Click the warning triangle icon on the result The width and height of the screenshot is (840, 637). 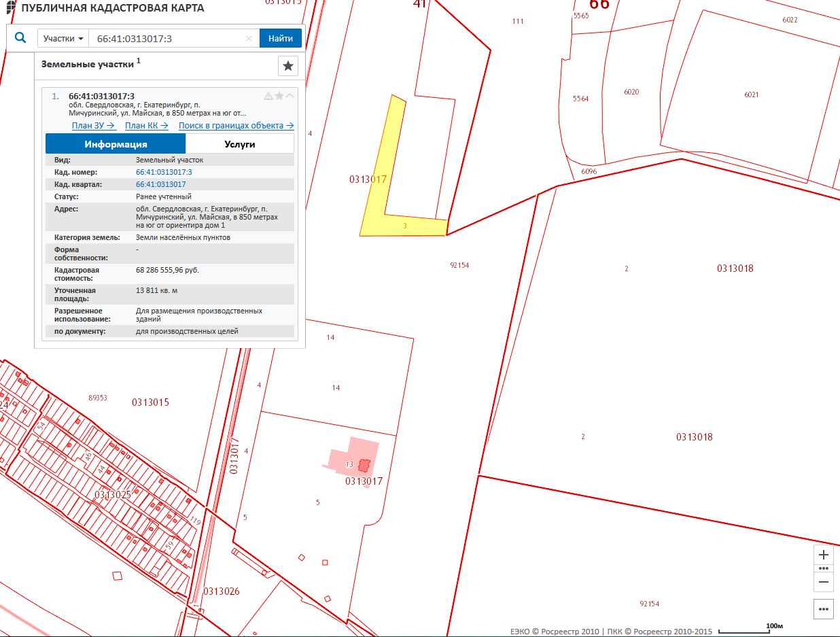coord(268,96)
